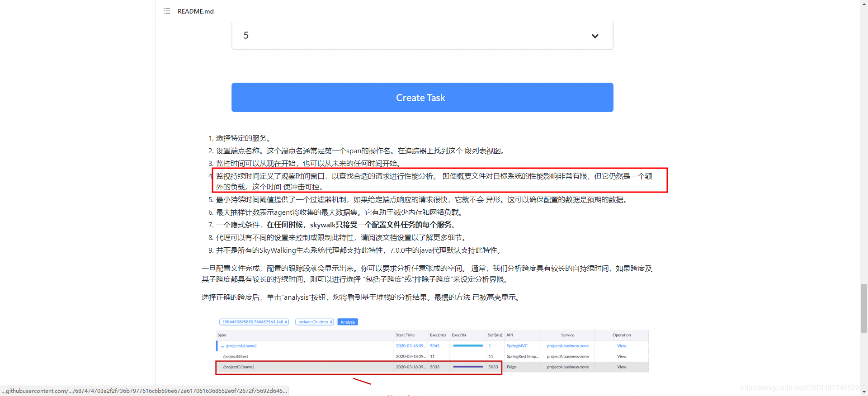Select the /projectA/{name} span row

click(432, 346)
